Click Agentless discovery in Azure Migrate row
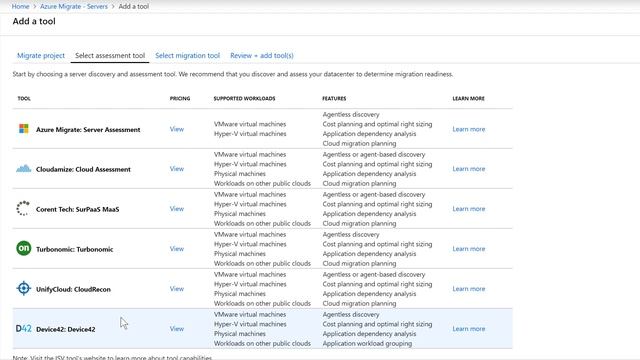This screenshot has height=360, width=640. [x=351, y=114]
